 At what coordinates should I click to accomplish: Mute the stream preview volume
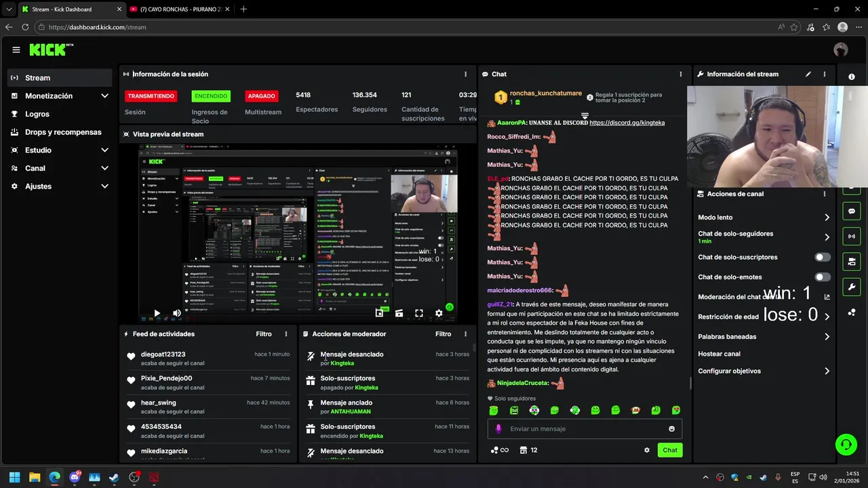pos(177,313)
